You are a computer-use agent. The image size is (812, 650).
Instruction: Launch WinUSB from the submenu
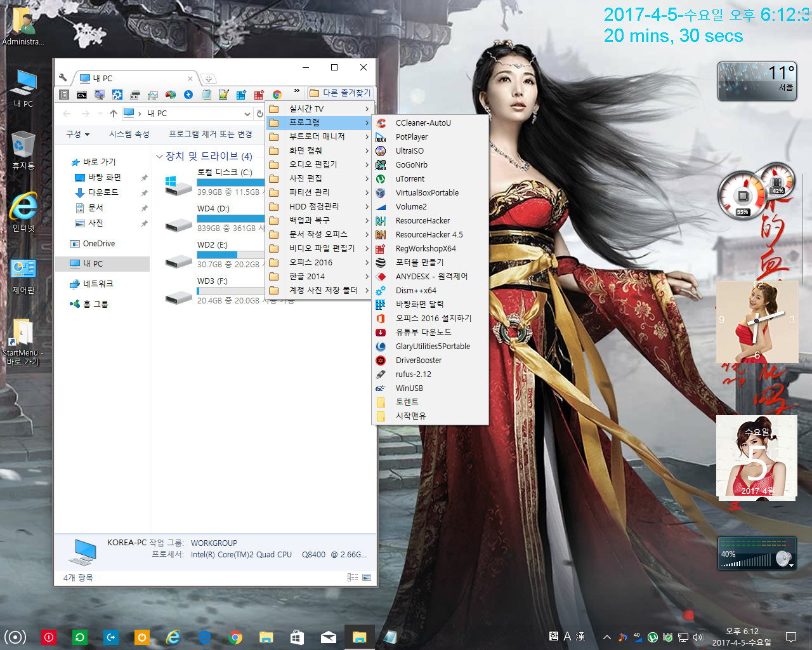pyautogui.click(x=430, y=388)
